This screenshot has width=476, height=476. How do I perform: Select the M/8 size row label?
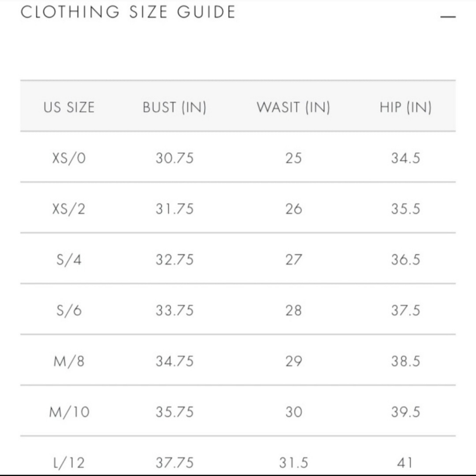(x=69, y=361)
